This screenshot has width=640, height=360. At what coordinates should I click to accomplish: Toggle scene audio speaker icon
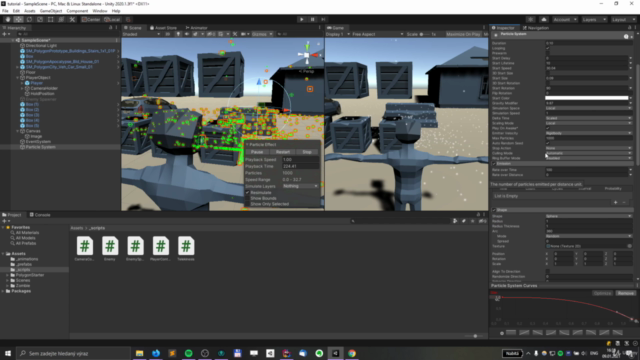coord(187,34)
